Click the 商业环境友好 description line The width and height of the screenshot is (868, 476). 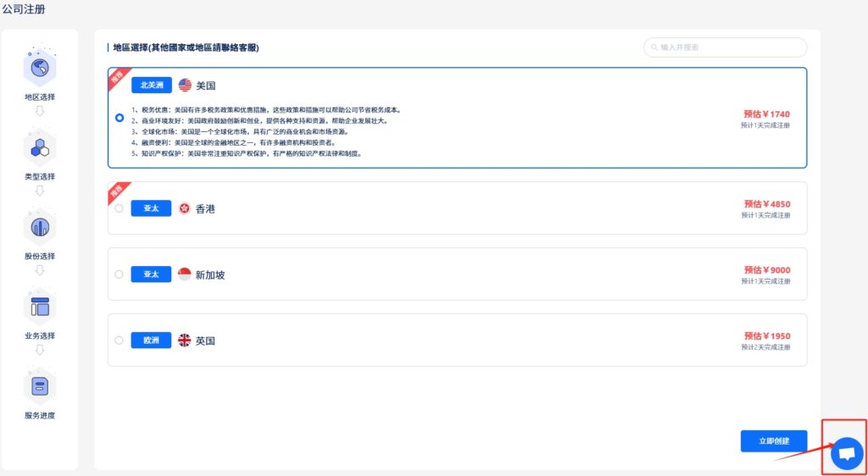[260, 121]
